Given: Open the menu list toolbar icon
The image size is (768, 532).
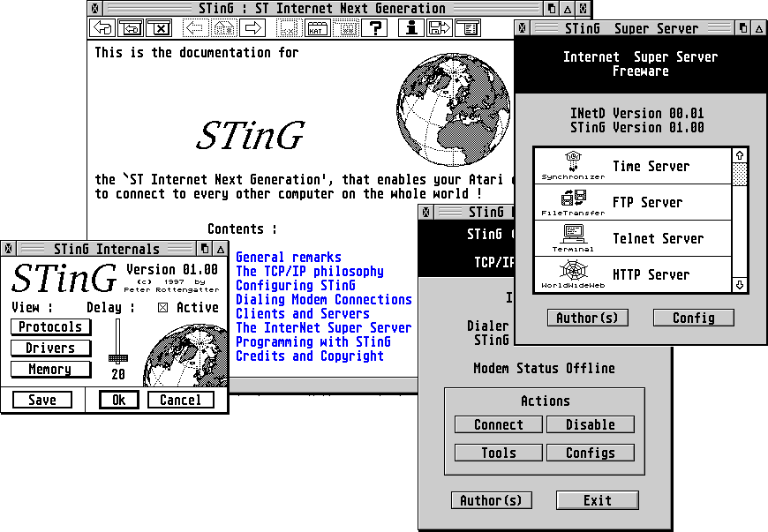Looking at the screenshot, I should (x=468, y=28).
